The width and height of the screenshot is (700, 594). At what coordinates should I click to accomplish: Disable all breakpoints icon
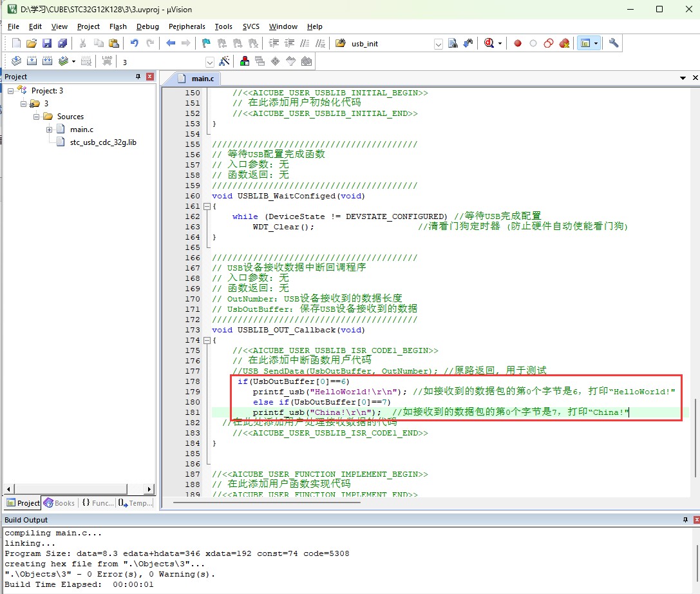pos(549,43)
